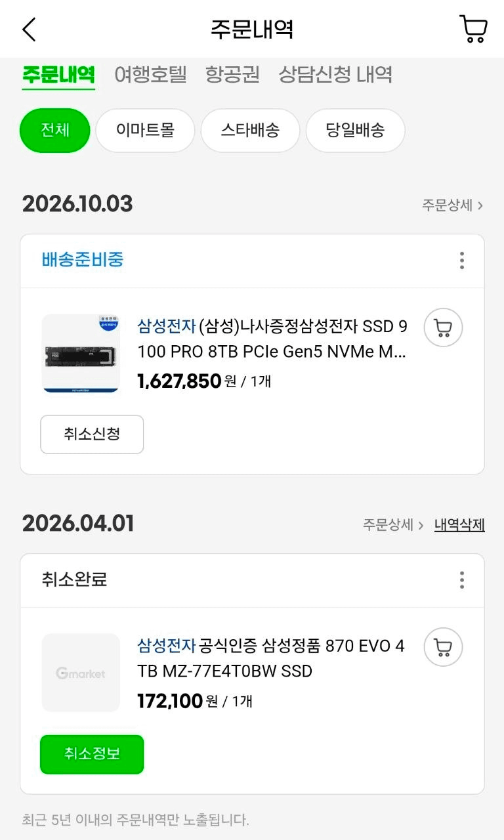
Task: Select the 스타배송 filter chip
Action: coord(250,131)
